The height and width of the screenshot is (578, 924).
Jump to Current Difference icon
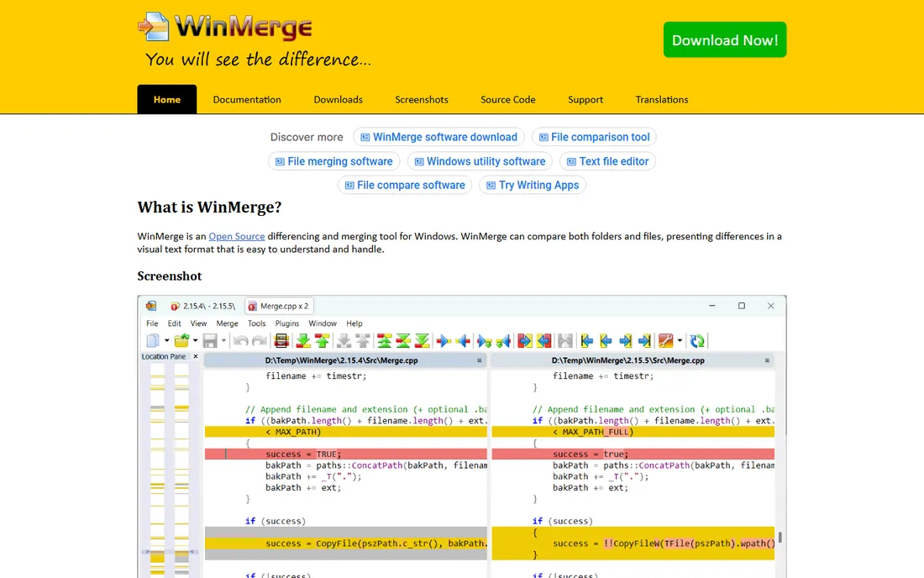point(403,340)
